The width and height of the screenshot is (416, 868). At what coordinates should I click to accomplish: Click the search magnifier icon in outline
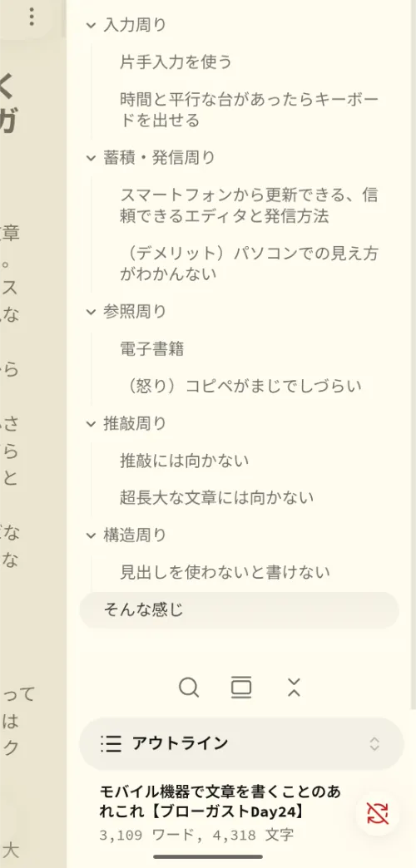189,688
